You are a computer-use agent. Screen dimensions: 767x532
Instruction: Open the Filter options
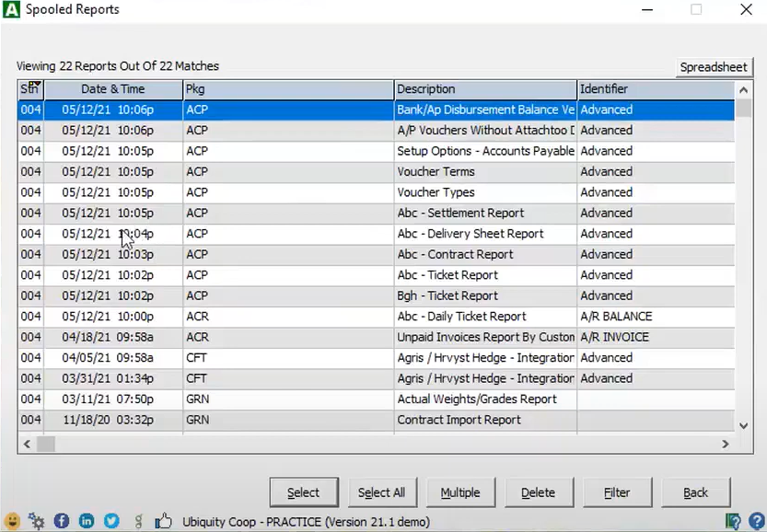point(617,492)
